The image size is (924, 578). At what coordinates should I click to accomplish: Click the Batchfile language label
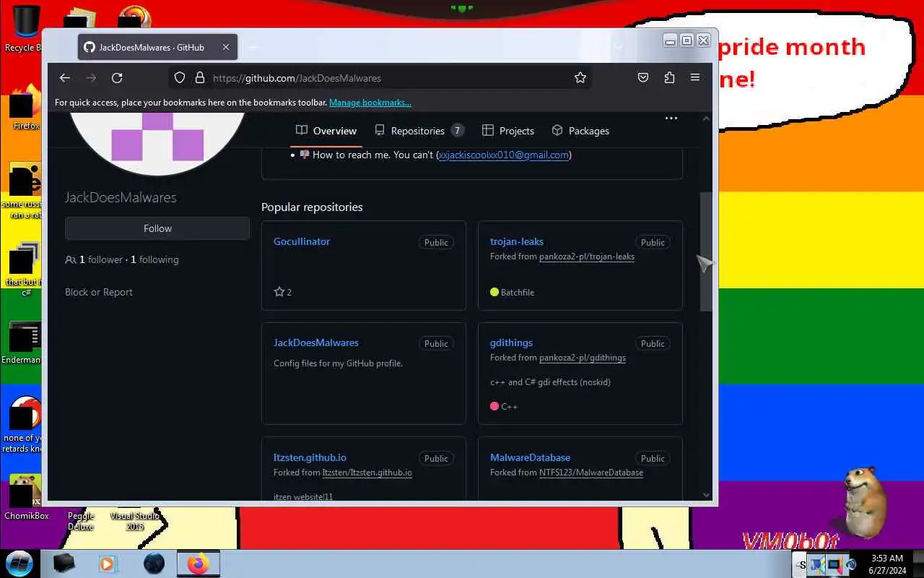tap(518, 292)
